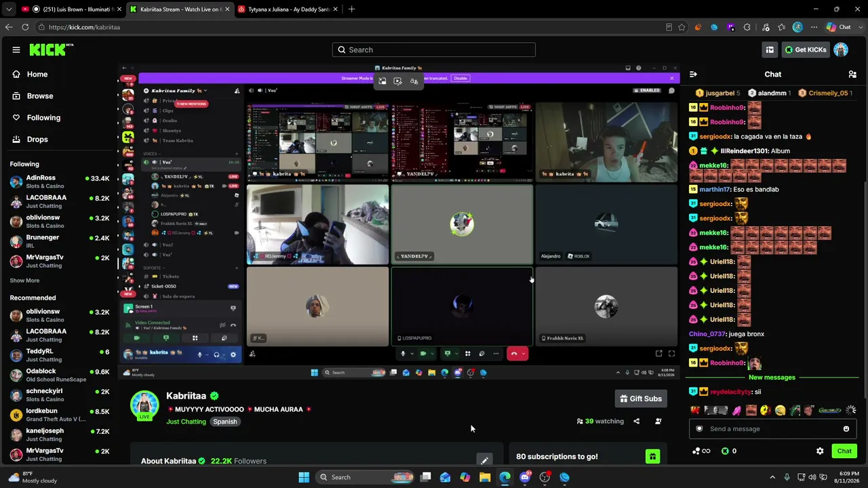Open chat settings gear icon
The image size is (868, 488).
(820, 451)
